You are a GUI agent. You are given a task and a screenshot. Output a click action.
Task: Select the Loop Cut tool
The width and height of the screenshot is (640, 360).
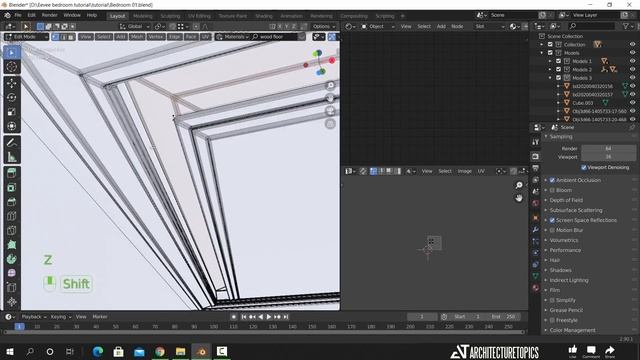click(x=11, y=216)
